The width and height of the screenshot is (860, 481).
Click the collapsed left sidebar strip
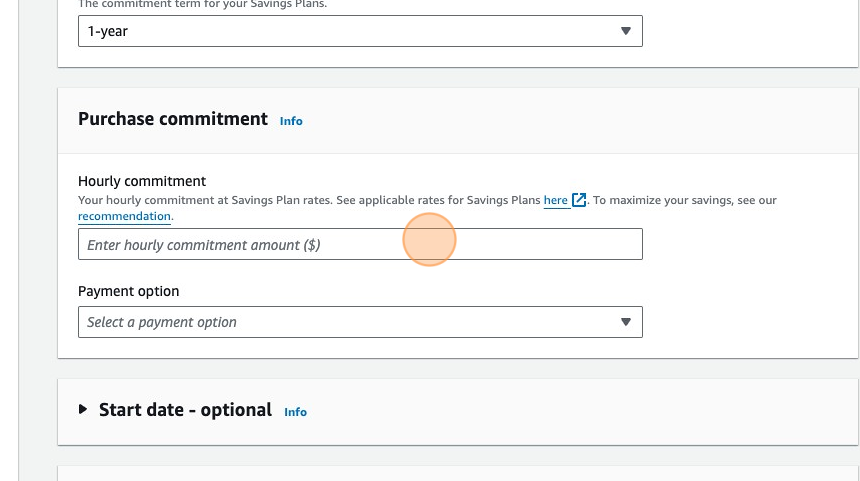point(9,240)
